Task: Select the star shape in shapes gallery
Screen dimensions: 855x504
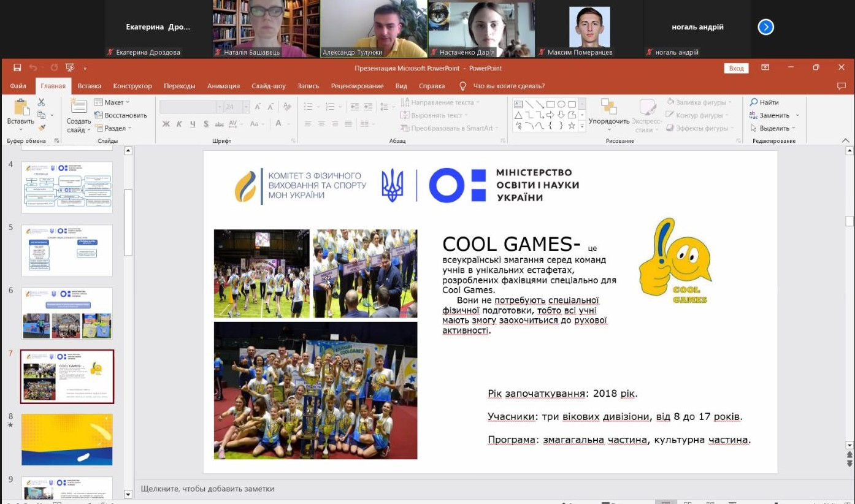Action: [x=572, y=126]
